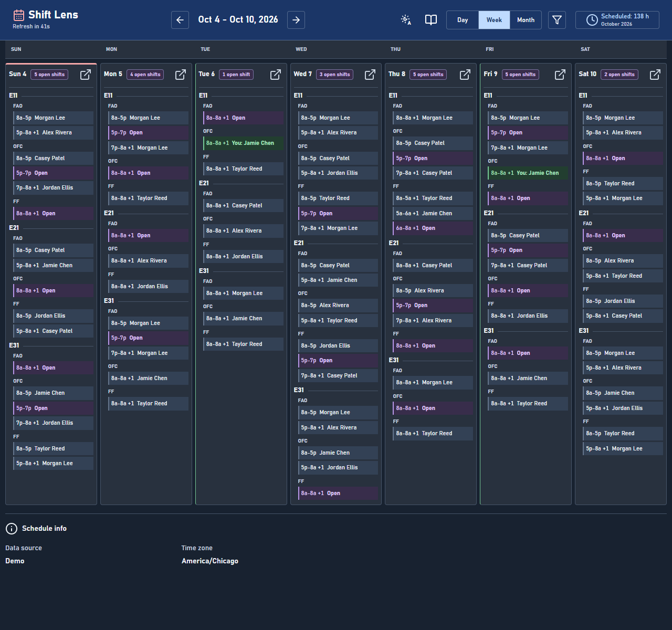Open the filter funnel icon
The height and width of the screenshot is (630, 672).
pyautogui.click(x=557, y=20)
